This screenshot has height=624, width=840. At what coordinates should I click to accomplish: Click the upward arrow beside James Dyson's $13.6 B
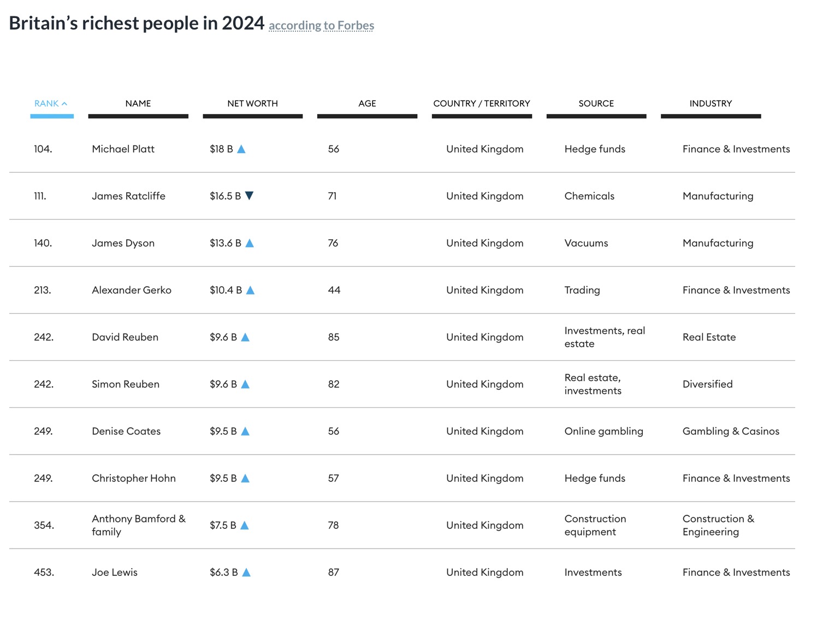coord(250,243)
